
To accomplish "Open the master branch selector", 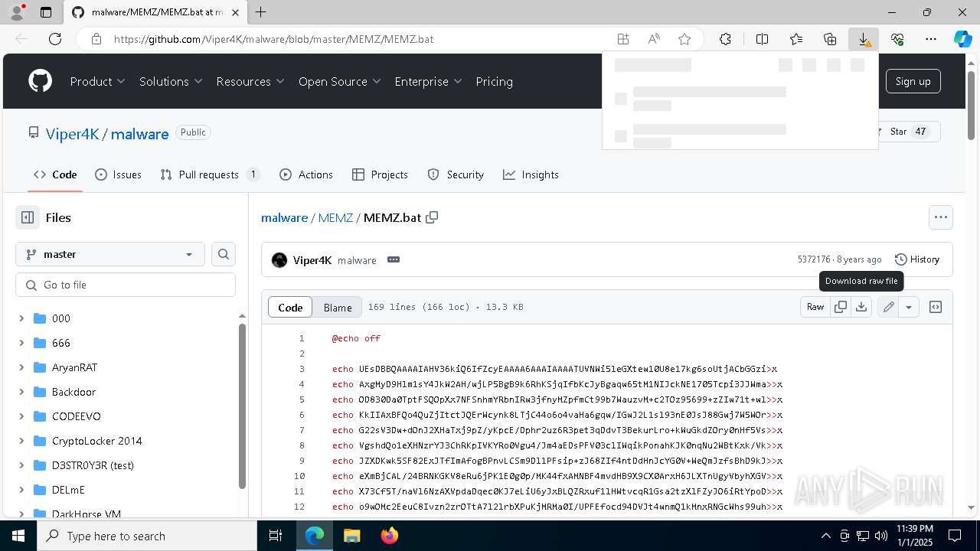I will [x=110, y=254].
